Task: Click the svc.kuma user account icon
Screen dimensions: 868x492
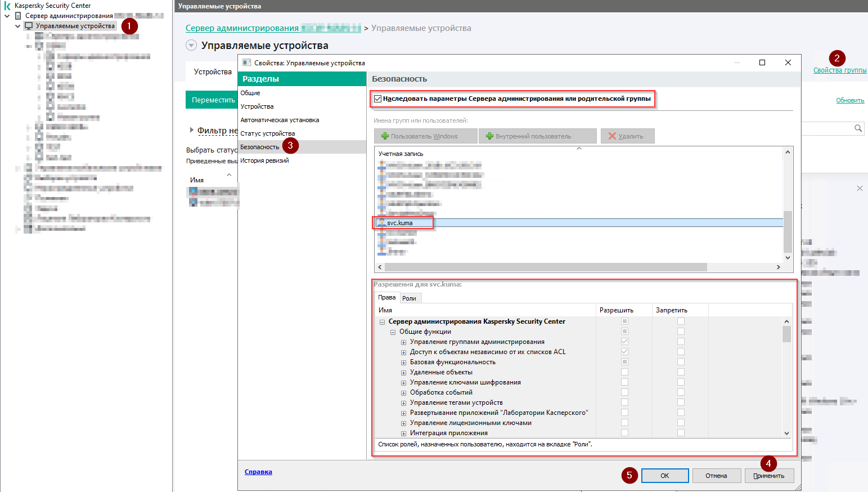Action: coord(382,223)
